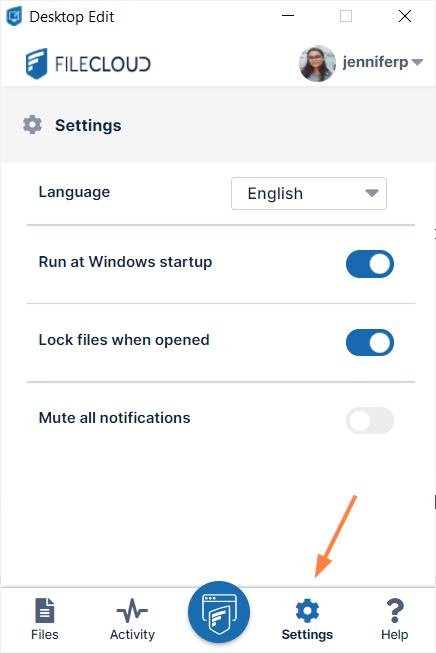Click the Desktop Edit title bar icon

(x=14, y=16)
